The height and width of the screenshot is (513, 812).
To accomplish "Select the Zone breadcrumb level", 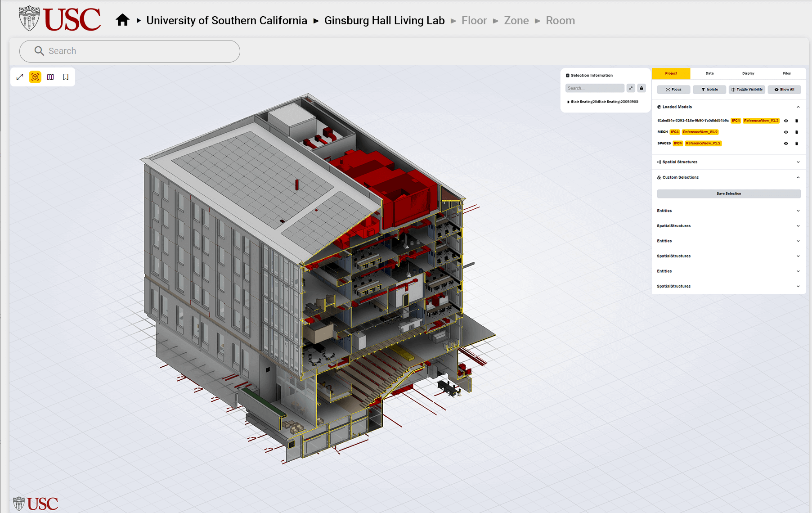I will click(x=516, y=21).
